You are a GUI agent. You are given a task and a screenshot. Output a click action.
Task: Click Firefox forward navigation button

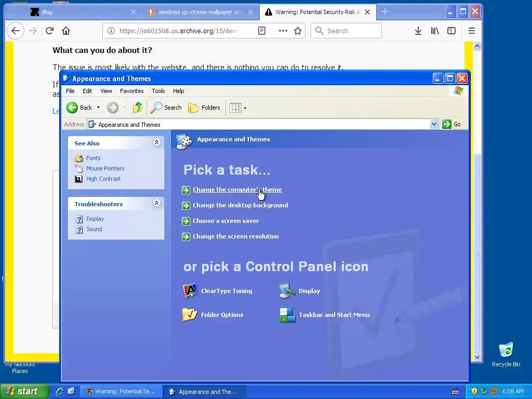pos(33,31)
